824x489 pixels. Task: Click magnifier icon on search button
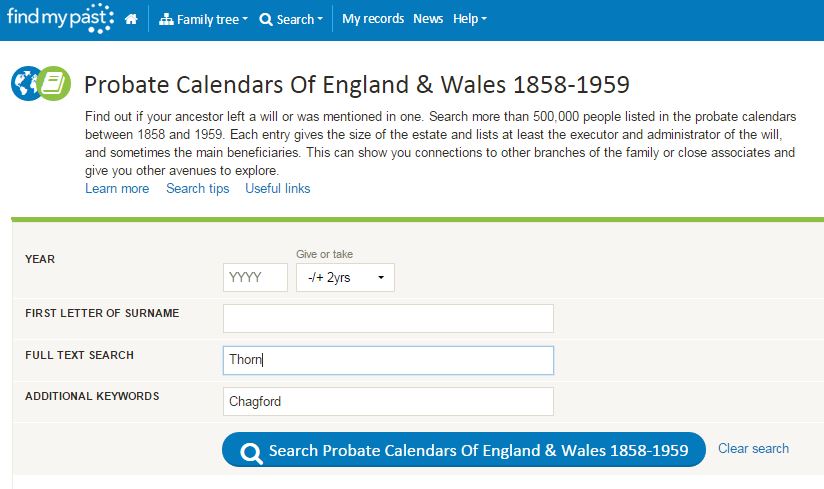tap(252, 451)
